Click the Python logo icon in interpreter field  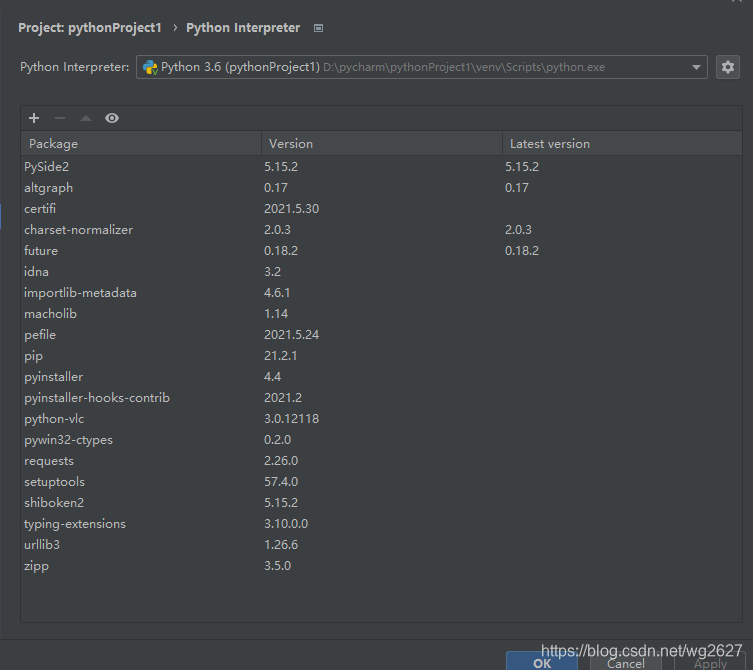[150, 67]
